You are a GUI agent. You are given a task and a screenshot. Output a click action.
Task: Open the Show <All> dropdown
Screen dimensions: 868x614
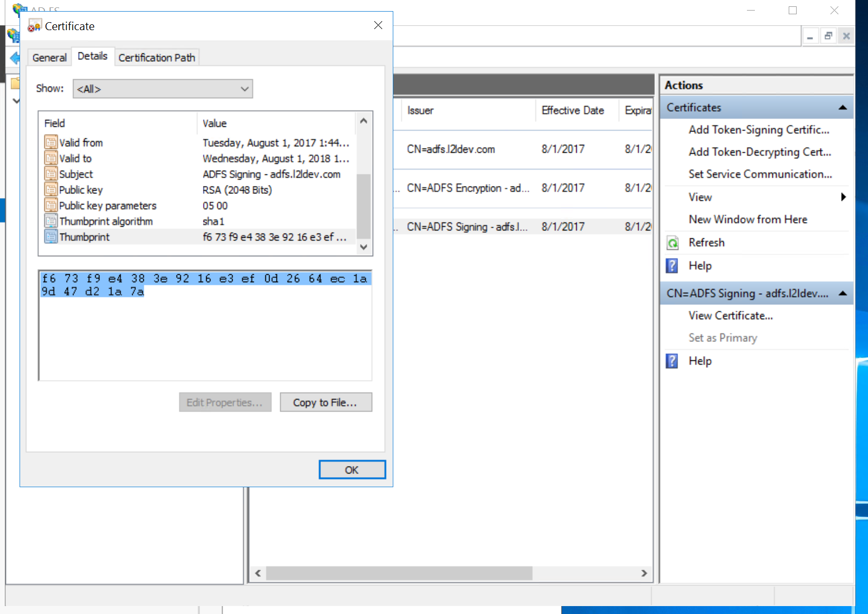coord(163,89)
